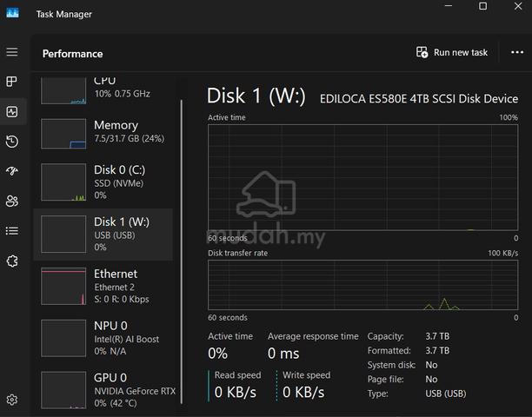532x417 pixels.
Task: Maximize the Task Manager window
Action: (x=482, y=6)
